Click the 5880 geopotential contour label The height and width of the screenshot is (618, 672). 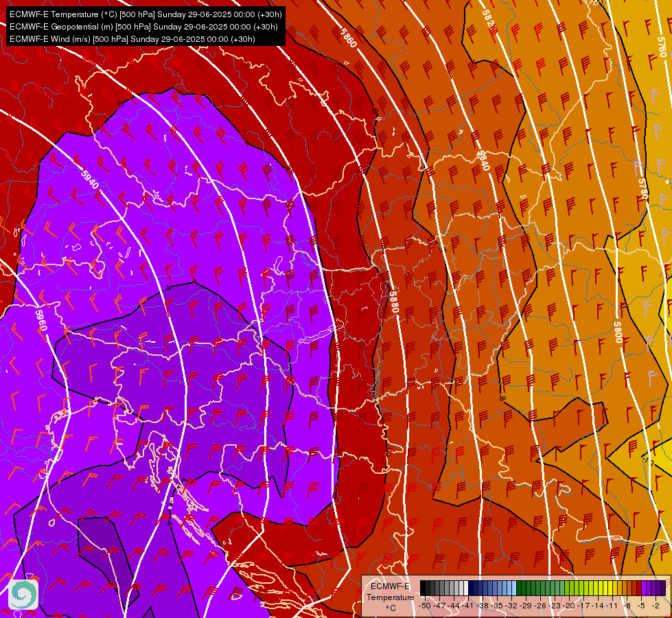coord(394,302)
